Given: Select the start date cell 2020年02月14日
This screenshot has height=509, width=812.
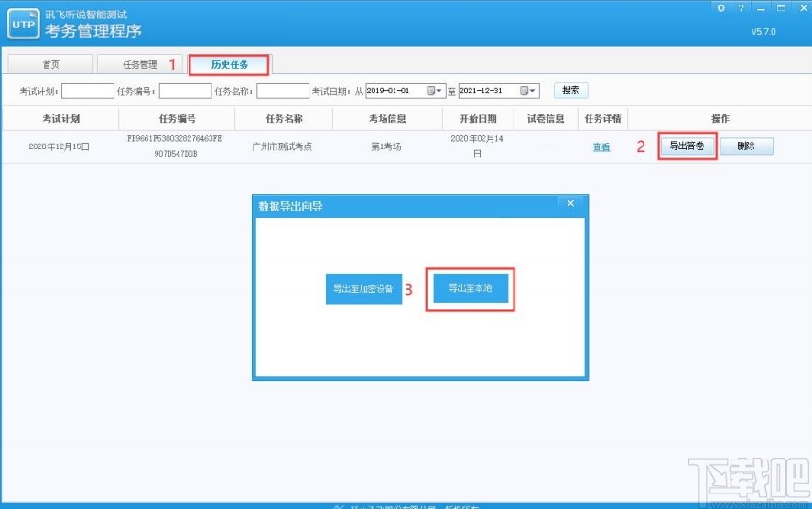Looking at the screenshot, I should (x=477, y=146).
